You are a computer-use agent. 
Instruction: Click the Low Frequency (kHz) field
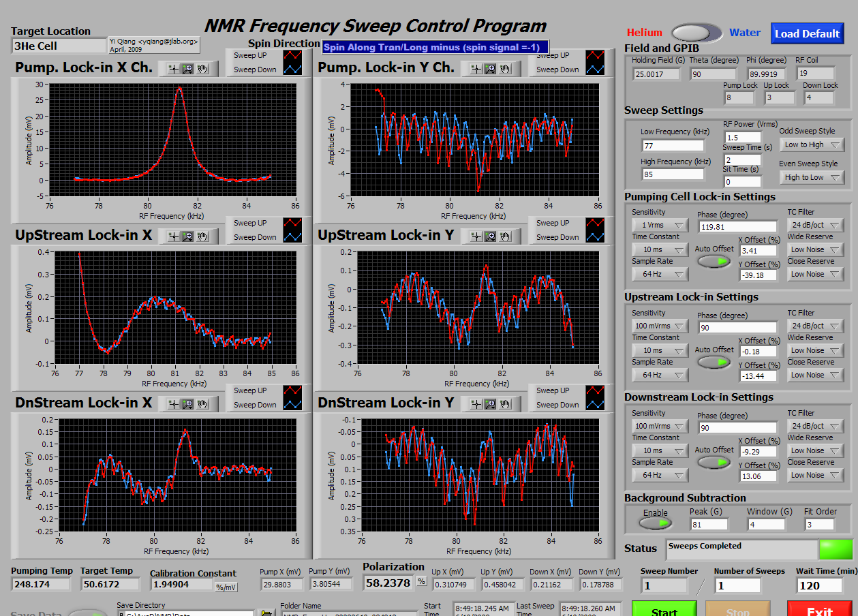pyautogui.click(x=673, y=145)
